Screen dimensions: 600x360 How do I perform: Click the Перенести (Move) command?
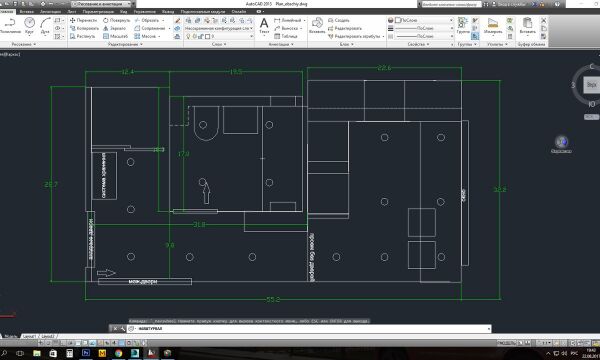point(83,20)
